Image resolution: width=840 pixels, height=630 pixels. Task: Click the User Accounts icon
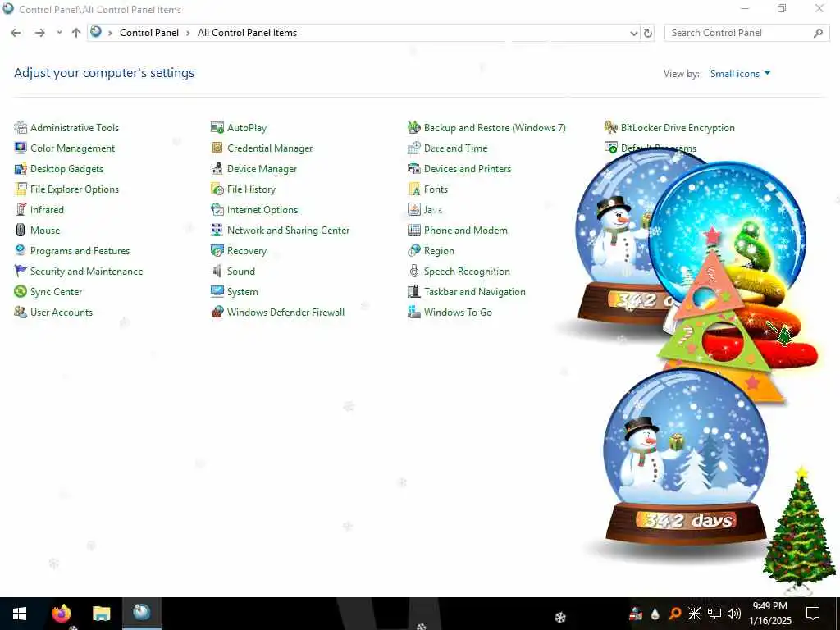pyautogui.click(x=21, y=312)
